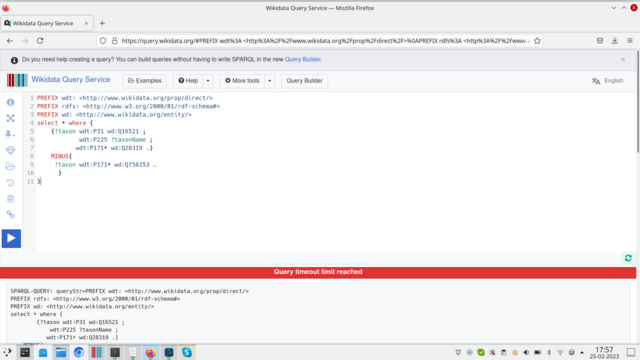Bookmark this page with the star icon
The image size is (640, 360).
[537, 41]
